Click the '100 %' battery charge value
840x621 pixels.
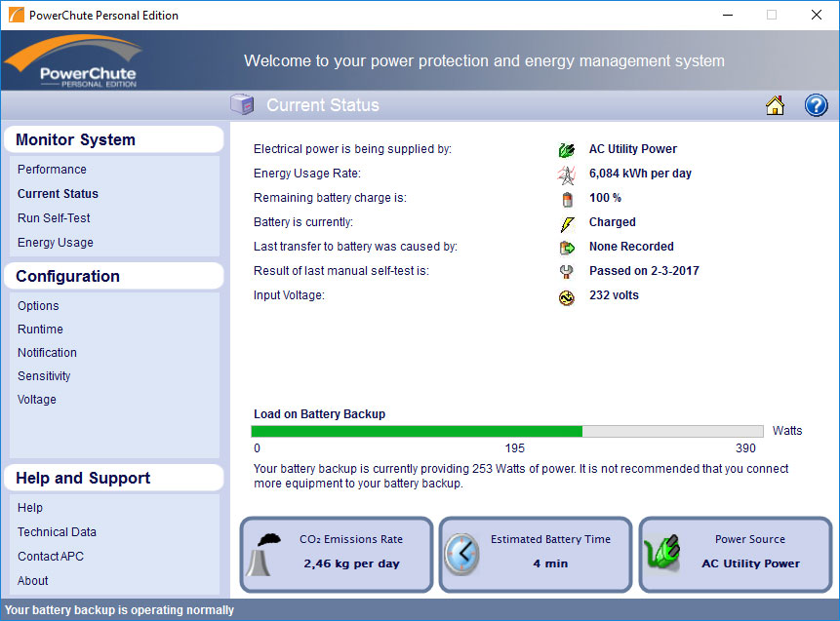(605, 198)
